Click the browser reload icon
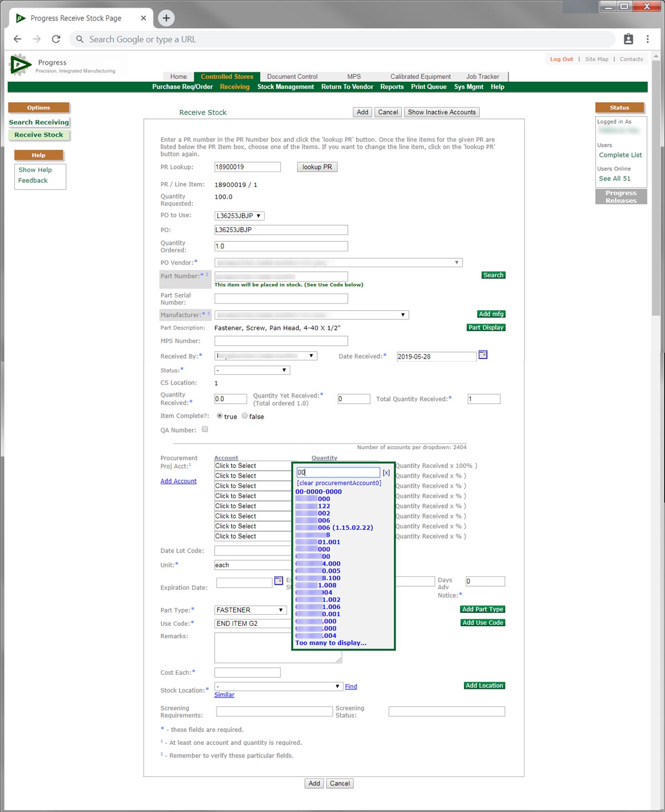This screenshot has height=812, width=665. (x=56, y=39)
